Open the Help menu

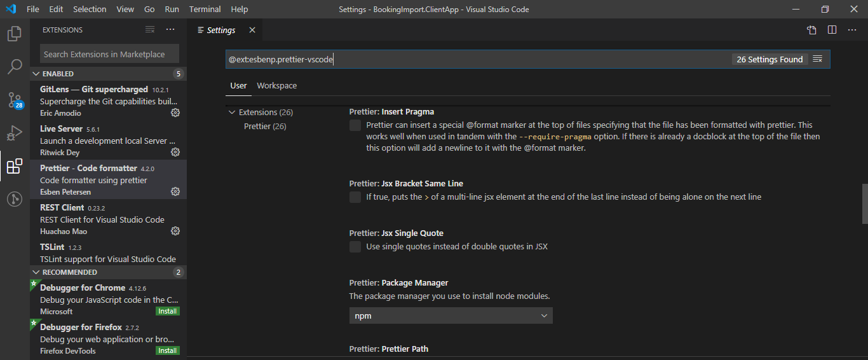(240, 10)
